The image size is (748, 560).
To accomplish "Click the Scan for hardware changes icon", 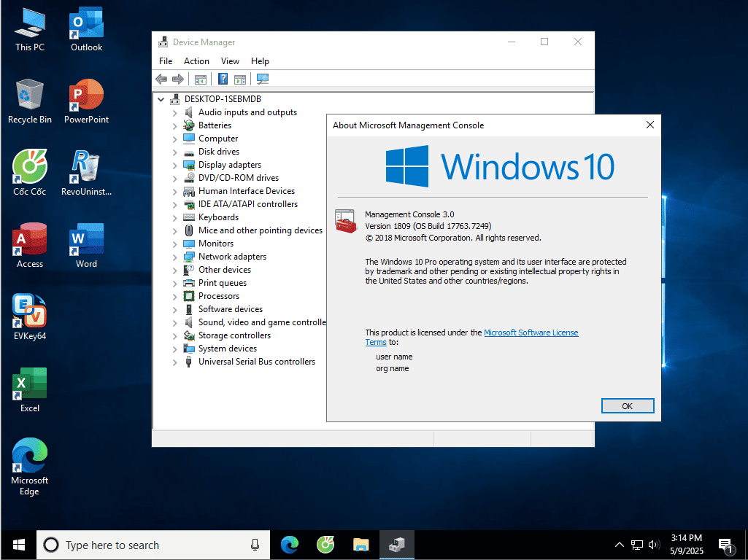I will tap(263, 79).
